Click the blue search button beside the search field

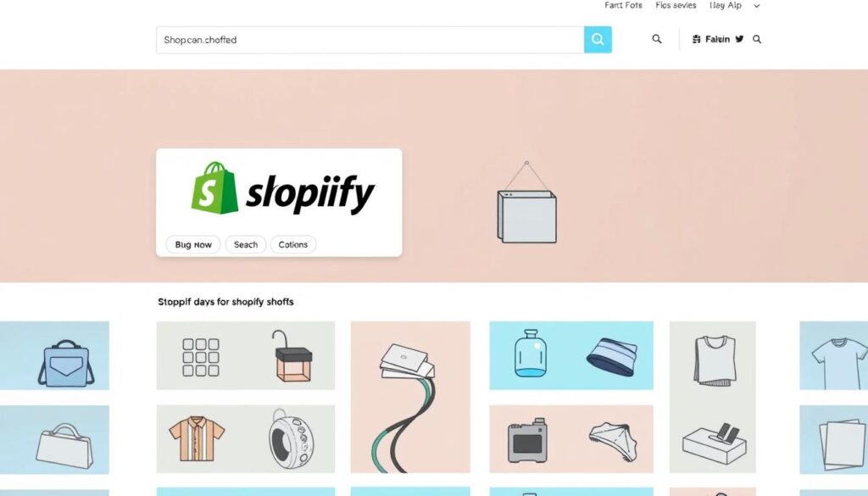(x=598, y=39)
